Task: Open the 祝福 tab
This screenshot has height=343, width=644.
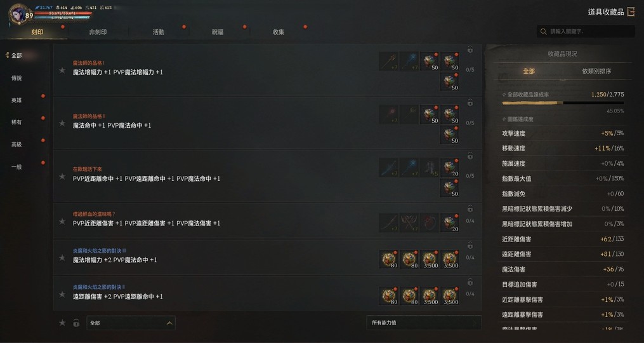Action: (x=218, y=32)
